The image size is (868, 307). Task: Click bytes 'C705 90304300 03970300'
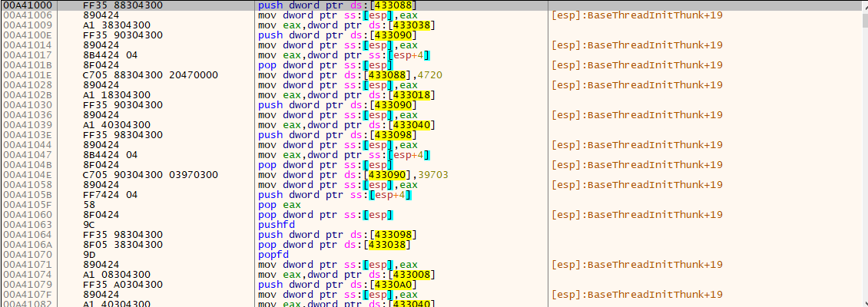(x=150, y=174)
